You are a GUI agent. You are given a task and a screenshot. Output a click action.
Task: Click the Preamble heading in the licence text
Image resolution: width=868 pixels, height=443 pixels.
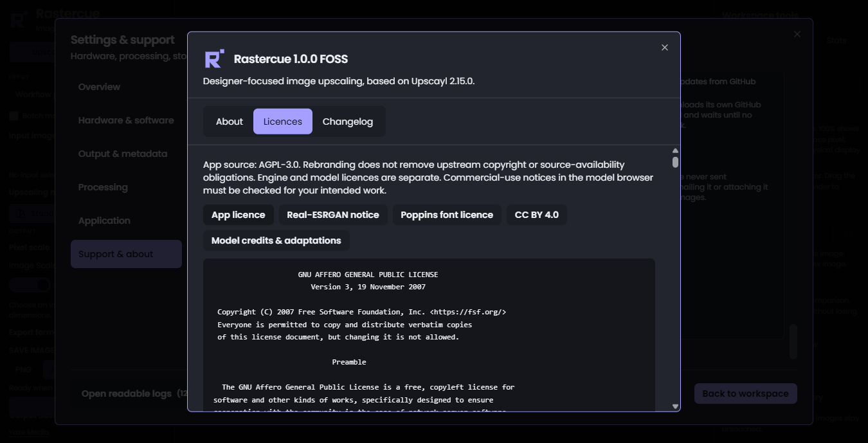point(349,362)
